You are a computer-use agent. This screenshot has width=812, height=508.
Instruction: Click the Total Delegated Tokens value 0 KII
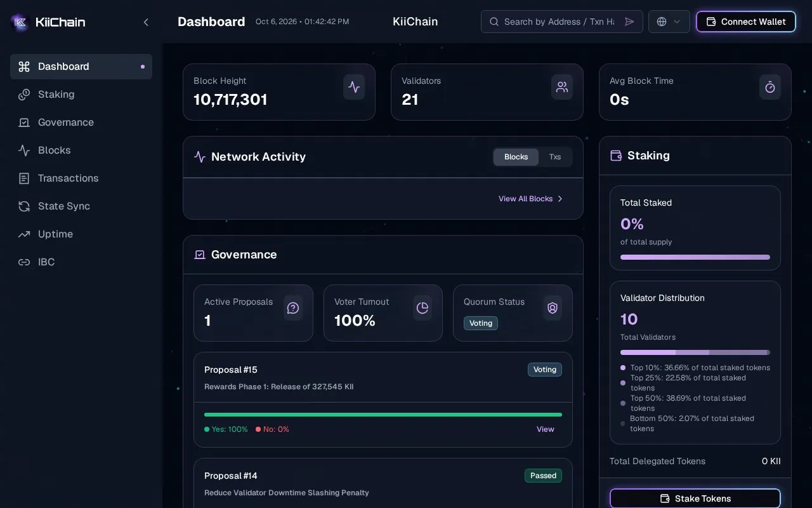pyautogui.click(x=771, y=461)
